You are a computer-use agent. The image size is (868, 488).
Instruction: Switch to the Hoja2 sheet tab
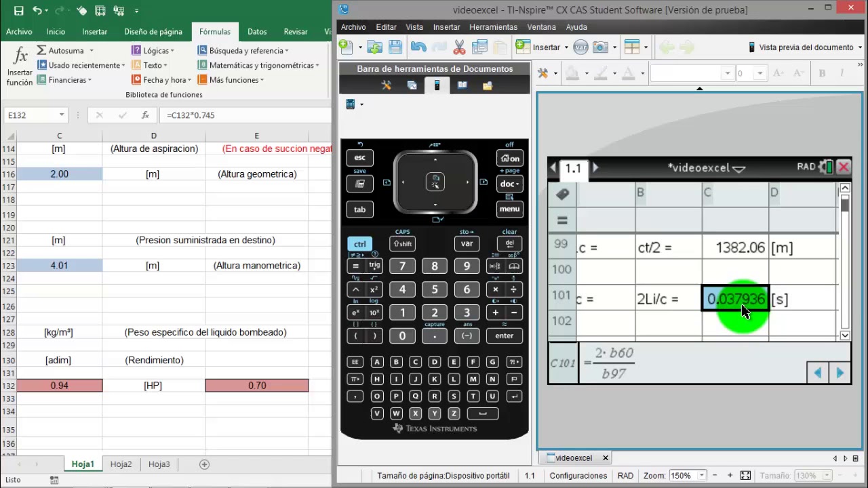(121, 464)
